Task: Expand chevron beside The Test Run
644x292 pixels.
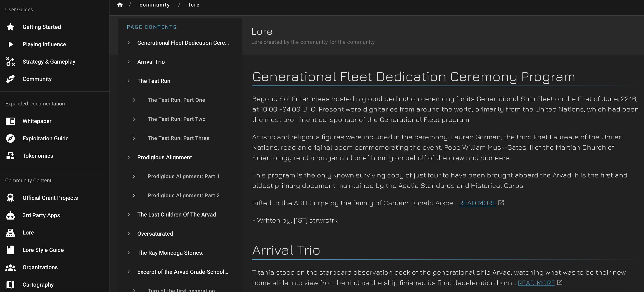Action: 128,81
